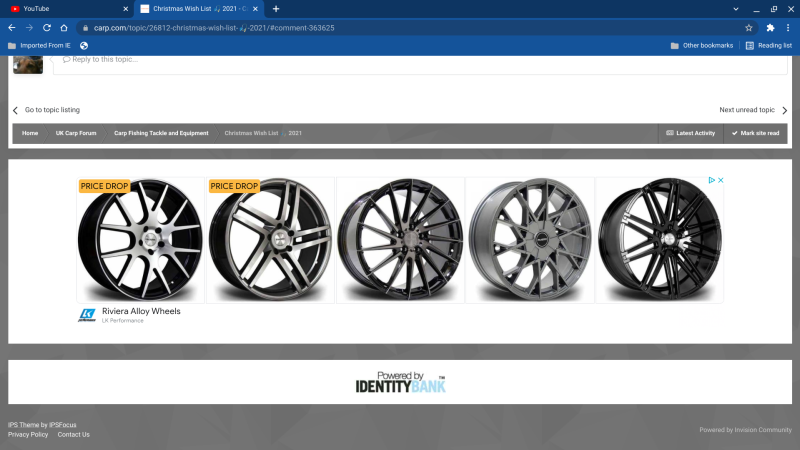Open the tab search dropdown

click(736, 9)
